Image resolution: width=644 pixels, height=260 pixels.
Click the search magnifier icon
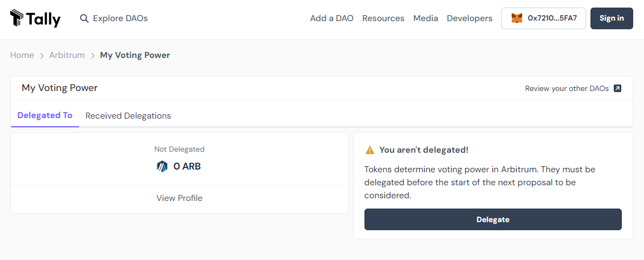tap(84, 18)
